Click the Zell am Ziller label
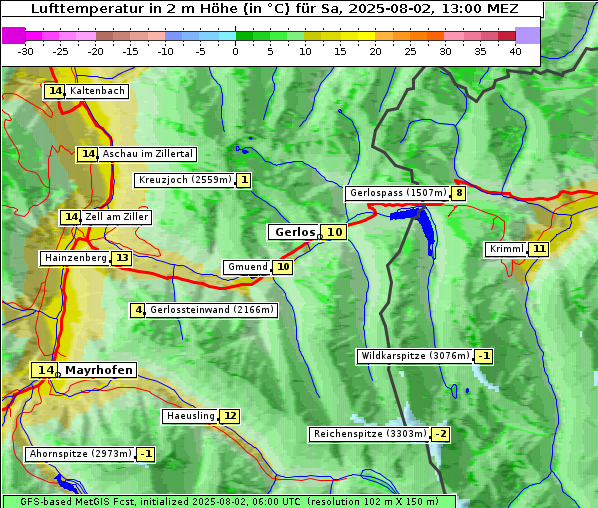This screenshot has height=508, width=598. (x=116, y=217)
